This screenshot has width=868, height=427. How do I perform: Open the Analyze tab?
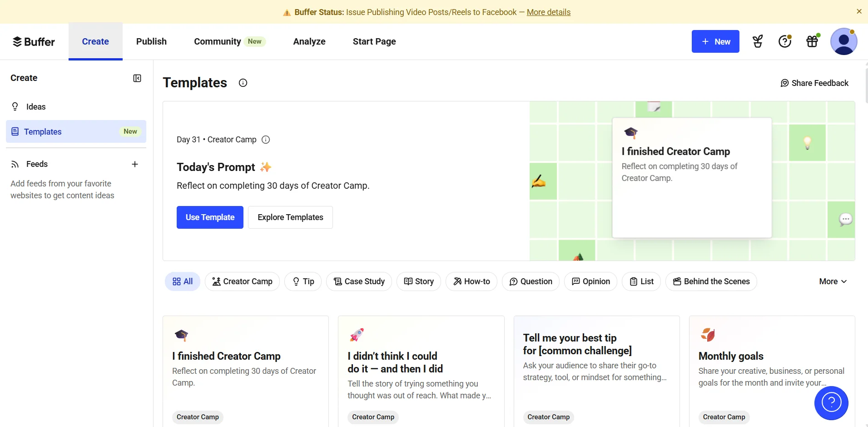click(309, 41)
